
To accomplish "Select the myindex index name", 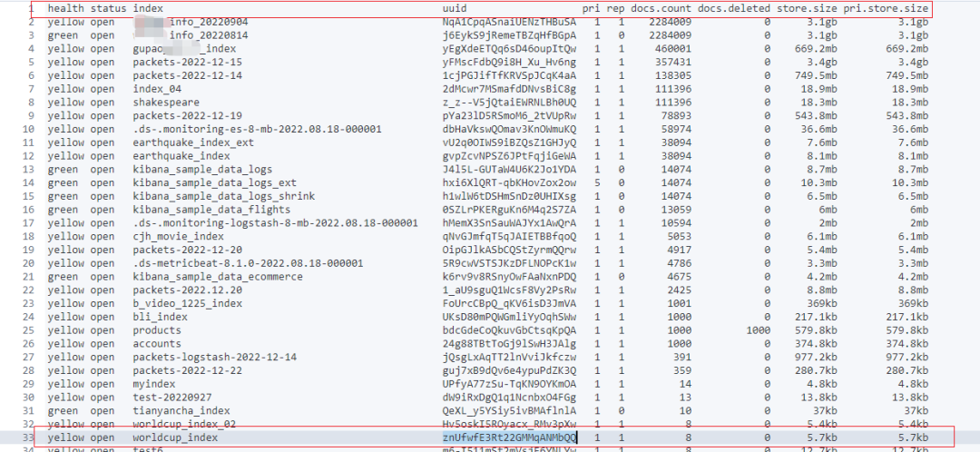I will (153, 384).
